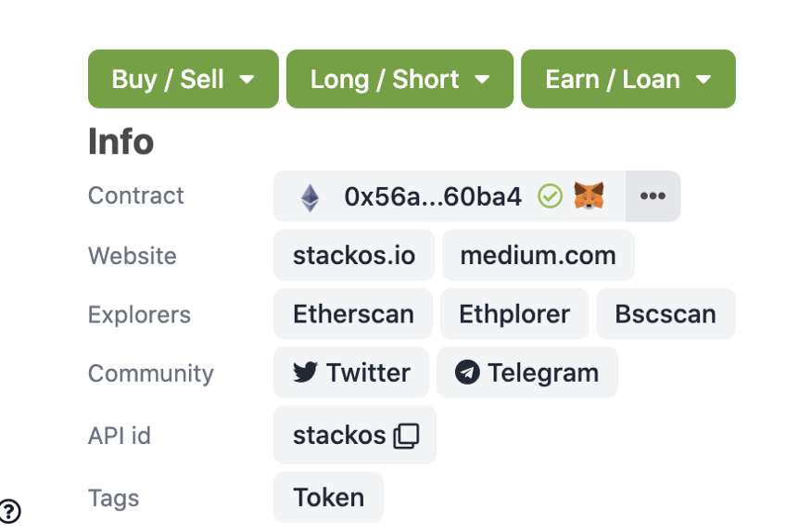The height and width of the screenshot is (532, 811).
Task: Copy the 0x56a...60ba4 contract address
Action: click(x=433, y=196)
